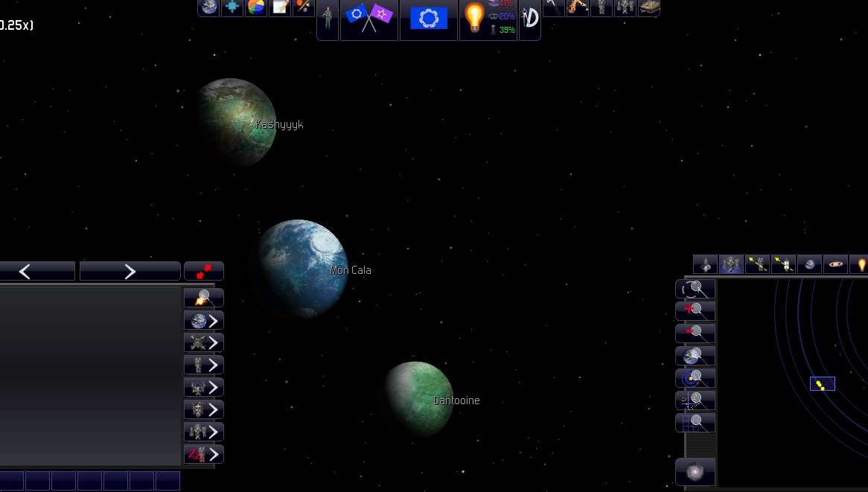Click the pickaxe icon in top toolbar
Screen dimensions: 868x492
tap(554, 7)
